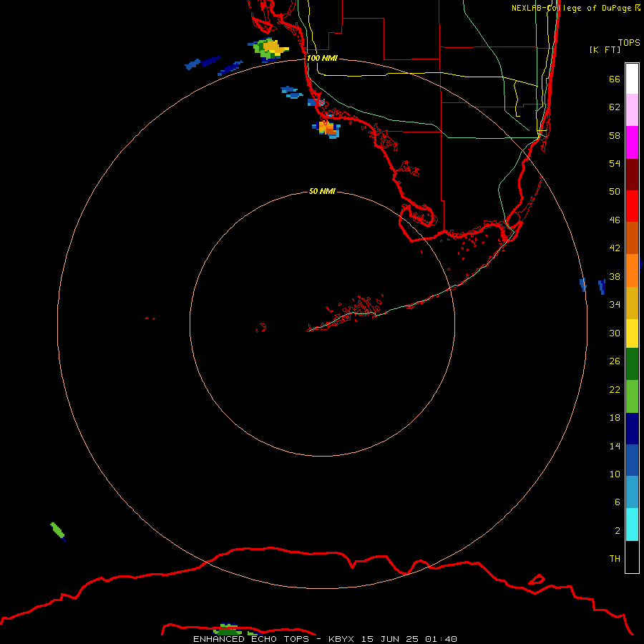Click the 01:40 timestamp
The height and width of the screenshot is (644, 644).
[441, 639]
